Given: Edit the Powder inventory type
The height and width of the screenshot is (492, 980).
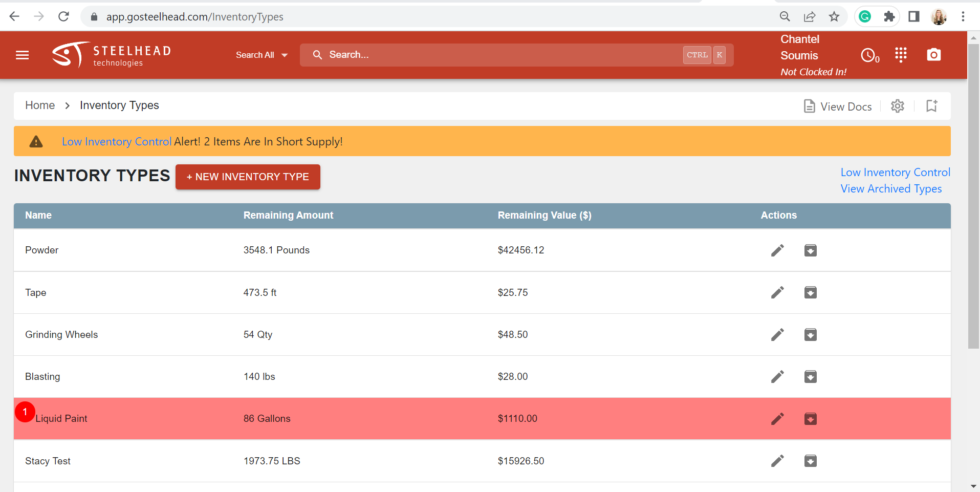Looking at the screenshot, I should pos(777,250).
